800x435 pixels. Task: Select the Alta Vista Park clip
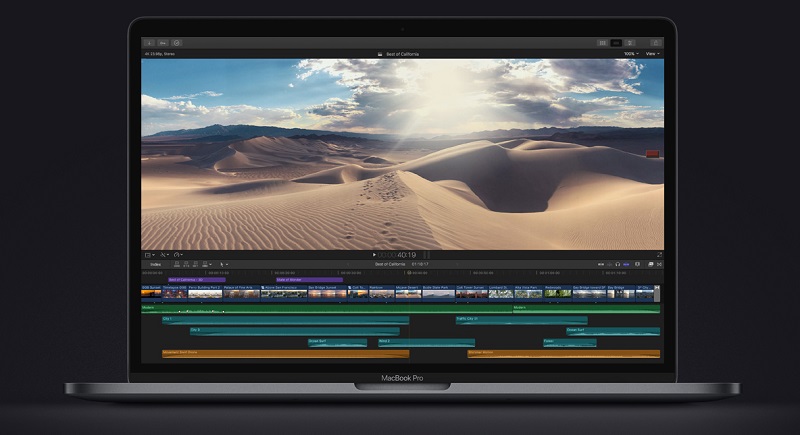(529, 294)
